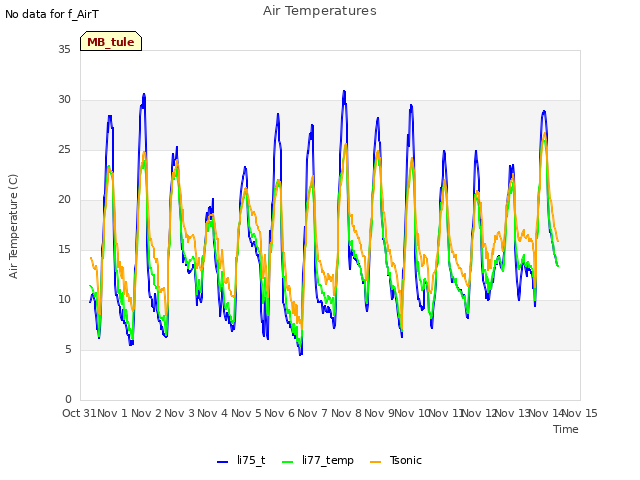Image resolution: width=640 pixels, height=480 pixels.
Task: Click the green li77_temp legend swatch
Action: click(288, 462)
